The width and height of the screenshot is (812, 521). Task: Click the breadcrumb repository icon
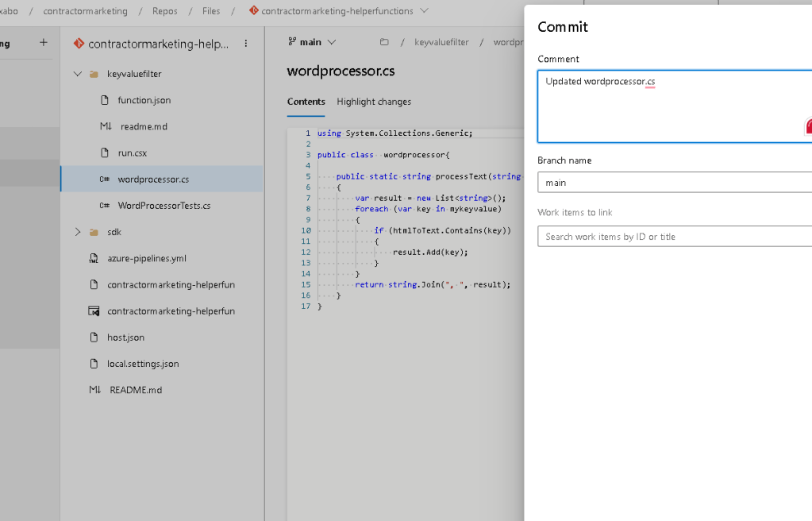[254, 10]
